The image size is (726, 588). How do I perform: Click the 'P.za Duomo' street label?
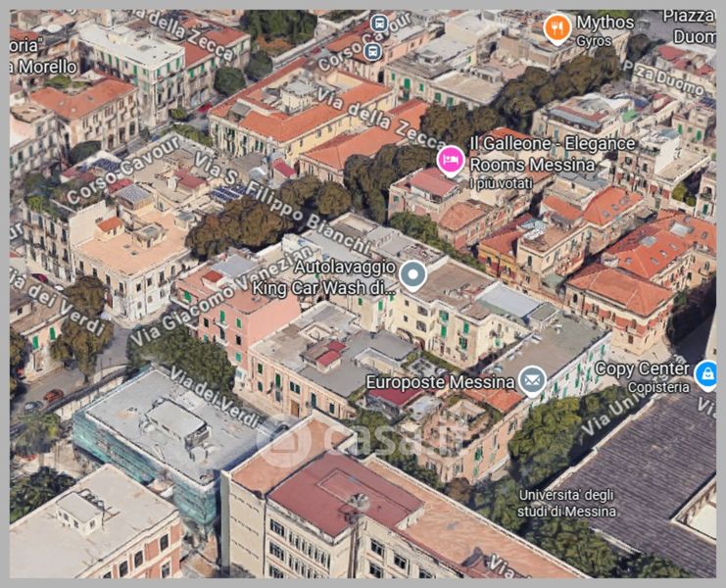point(665,77)
